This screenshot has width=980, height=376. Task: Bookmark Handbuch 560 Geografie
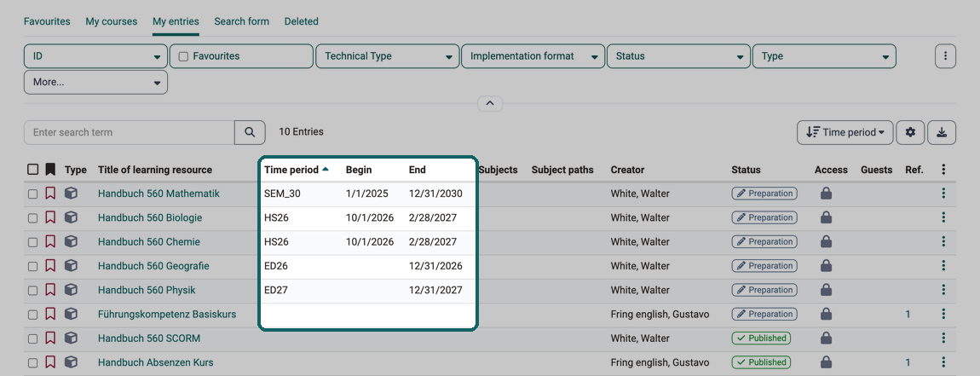coord(50,265)
